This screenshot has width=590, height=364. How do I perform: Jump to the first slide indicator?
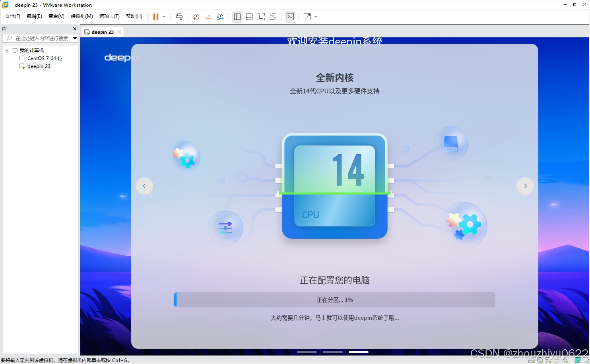click(307, 352)
